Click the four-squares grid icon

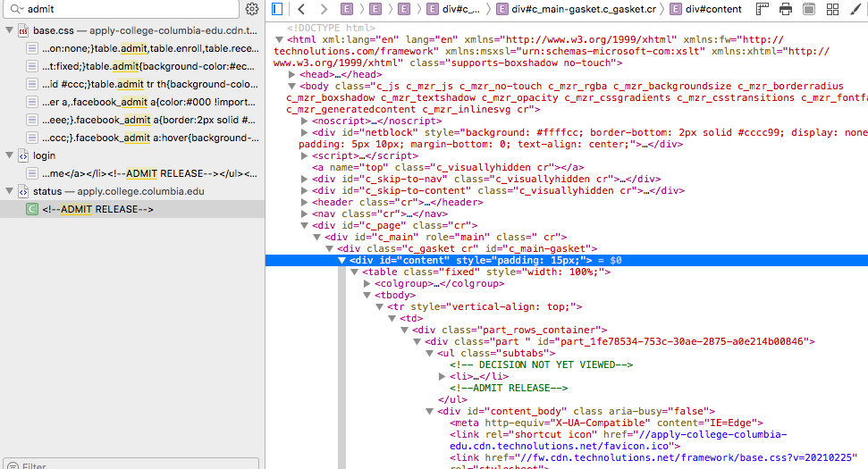(832, 9)
